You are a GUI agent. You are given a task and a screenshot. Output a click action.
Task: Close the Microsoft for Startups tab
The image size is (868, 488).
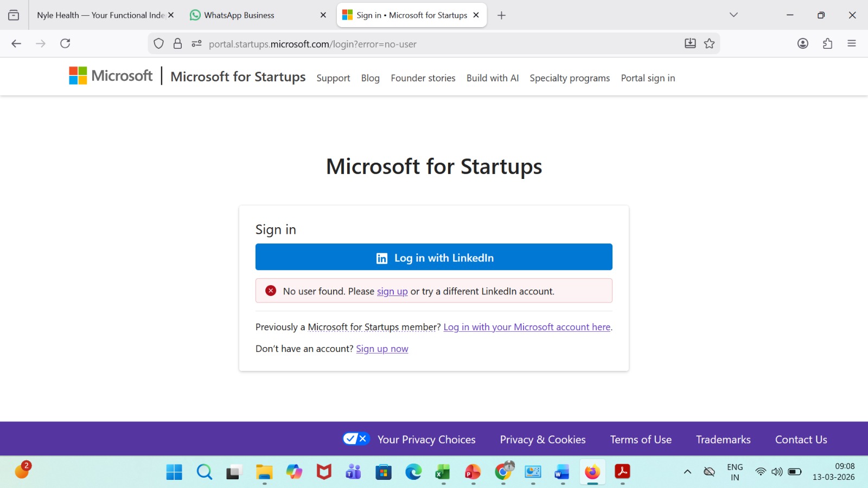point(476,15)
